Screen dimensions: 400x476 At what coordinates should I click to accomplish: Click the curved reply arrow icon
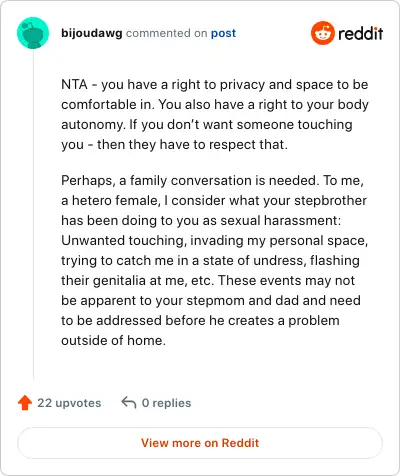pos(129,403)
